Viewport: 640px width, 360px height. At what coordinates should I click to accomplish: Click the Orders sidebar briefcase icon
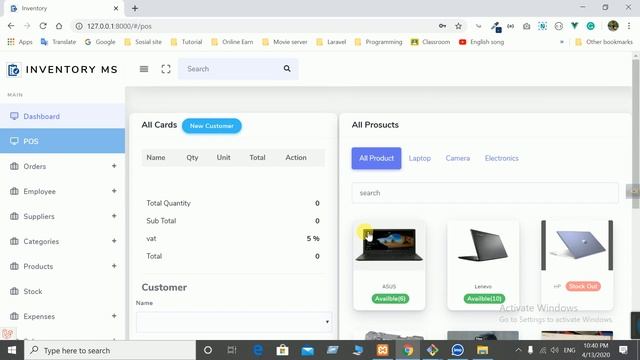14,166
